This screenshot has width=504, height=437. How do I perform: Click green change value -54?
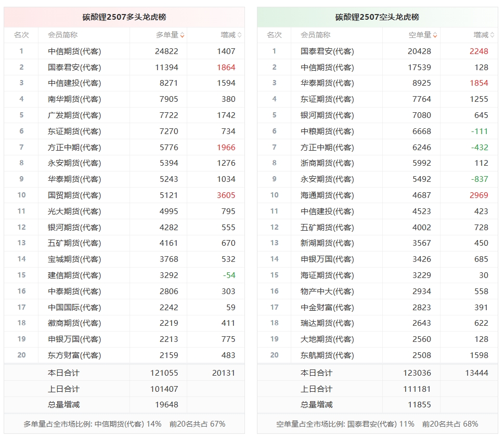[x=229, y=275]
